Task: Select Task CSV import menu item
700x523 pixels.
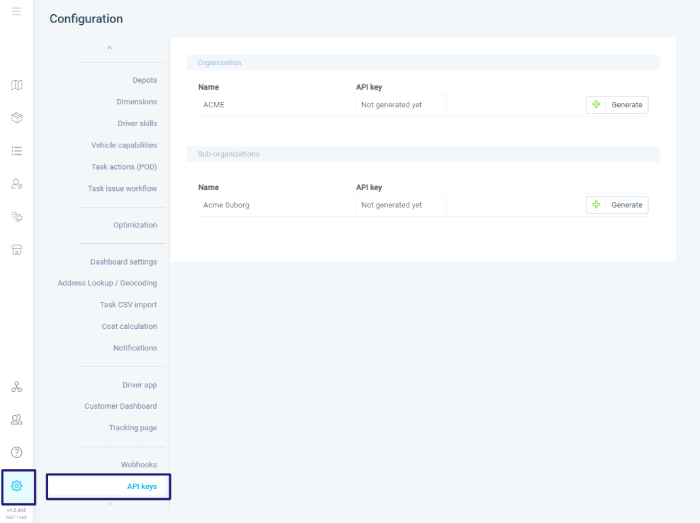Action: click(x=128, y=305)
